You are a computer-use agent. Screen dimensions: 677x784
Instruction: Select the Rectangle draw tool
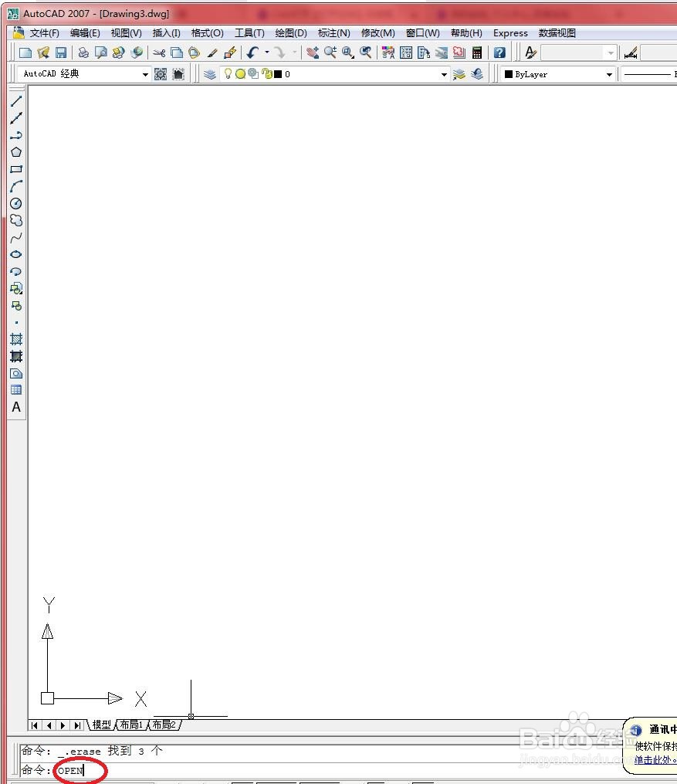(x=16, y=169)
